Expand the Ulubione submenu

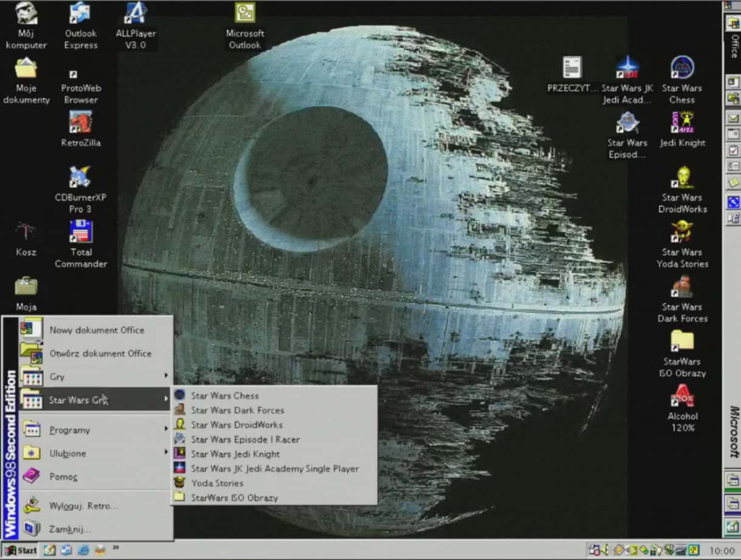[x=96, y=453]
